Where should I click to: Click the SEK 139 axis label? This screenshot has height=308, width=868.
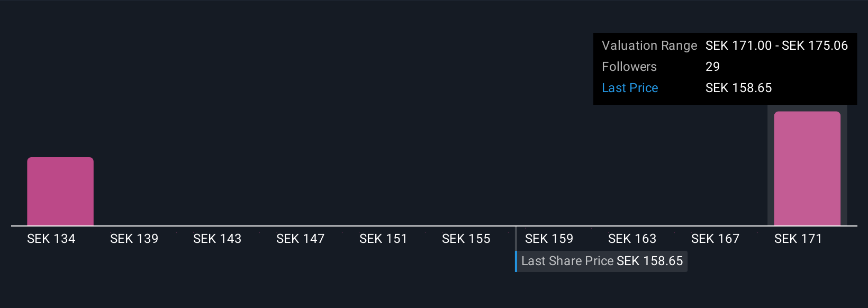[x=134, y=239]
